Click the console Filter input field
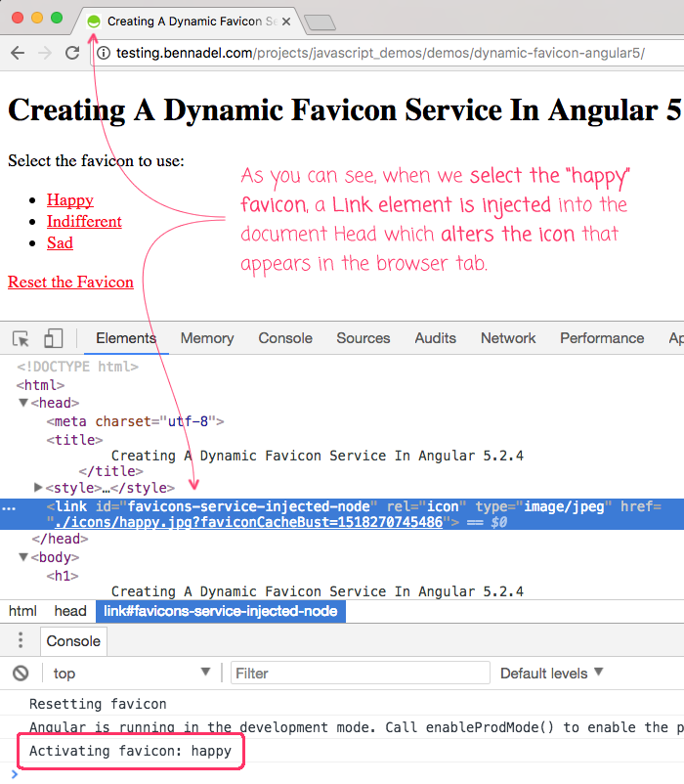The height and width of the screenshot is (784, 684). tap(360, 674)
